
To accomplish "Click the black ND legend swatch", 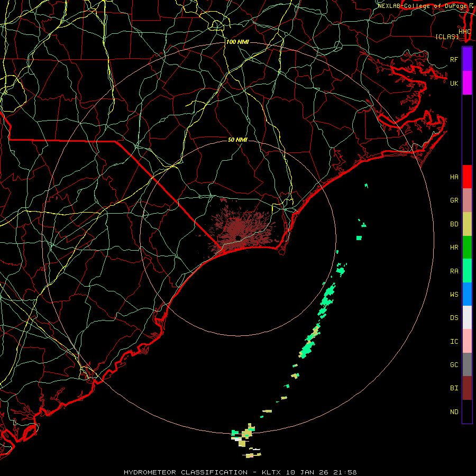I will coord(467,411).
